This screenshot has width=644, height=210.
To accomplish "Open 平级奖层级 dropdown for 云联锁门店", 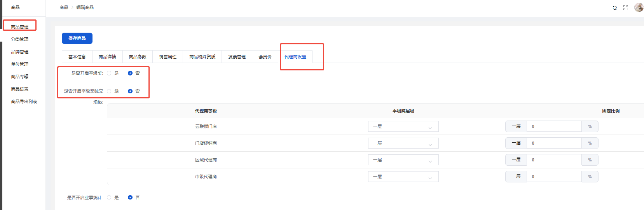I will click(x=403, y=126).
